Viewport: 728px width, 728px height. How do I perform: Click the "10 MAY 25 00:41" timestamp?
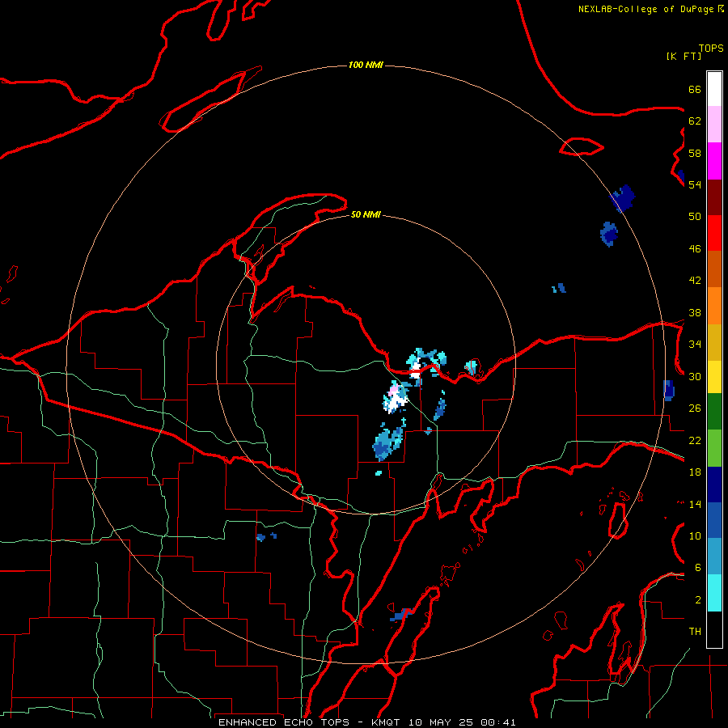(x=463, y=722)
